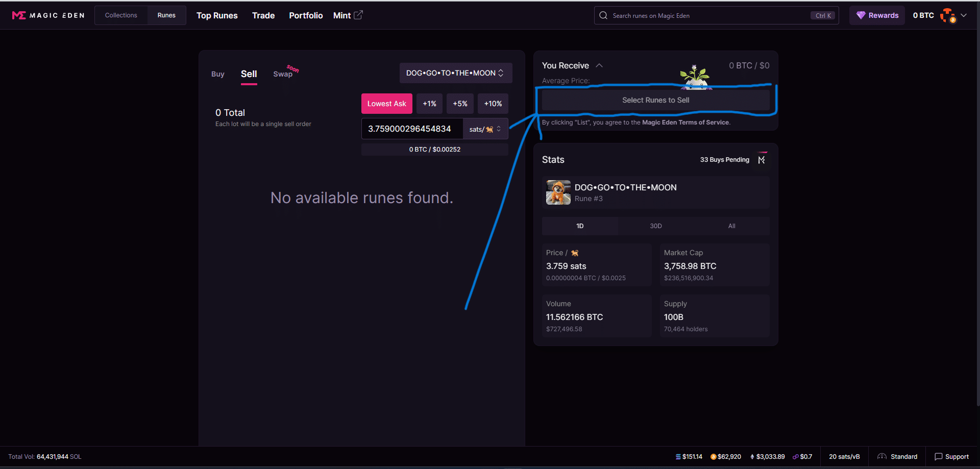The image size is (980, 469).
Task: Focus the Search runes on Magic Eden field
Action: coord(716,15)
